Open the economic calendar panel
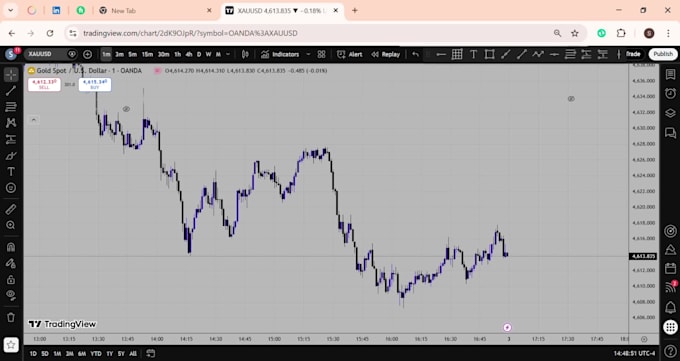This screenshot has width=680, height=361. tap(670, 268)
